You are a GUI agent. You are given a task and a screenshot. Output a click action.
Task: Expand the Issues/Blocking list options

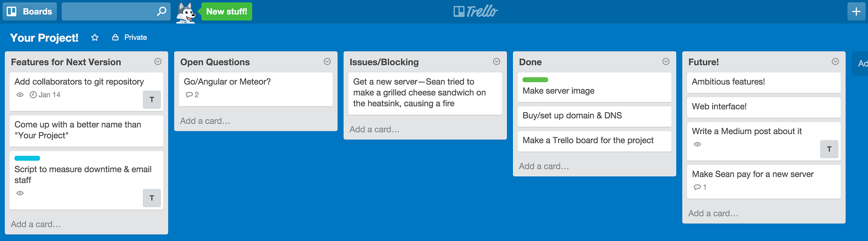pyautogui.click(x=496, y=62)
